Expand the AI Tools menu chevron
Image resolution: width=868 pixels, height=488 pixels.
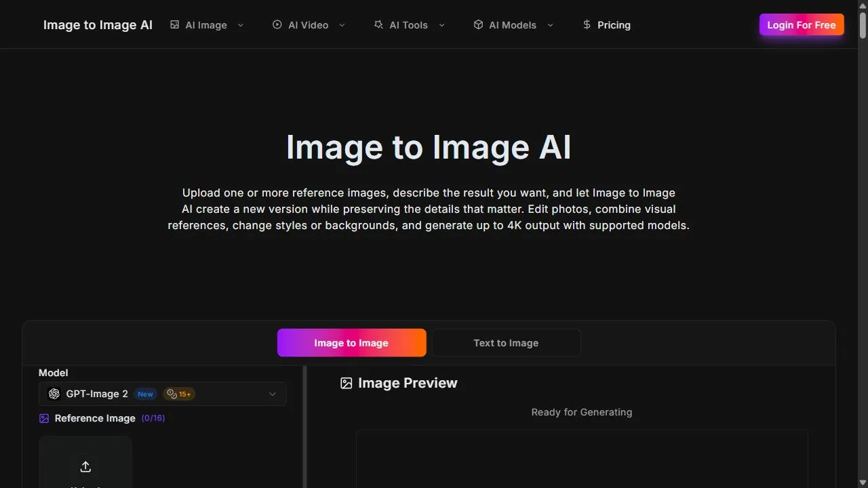click(x=441, y=25)
